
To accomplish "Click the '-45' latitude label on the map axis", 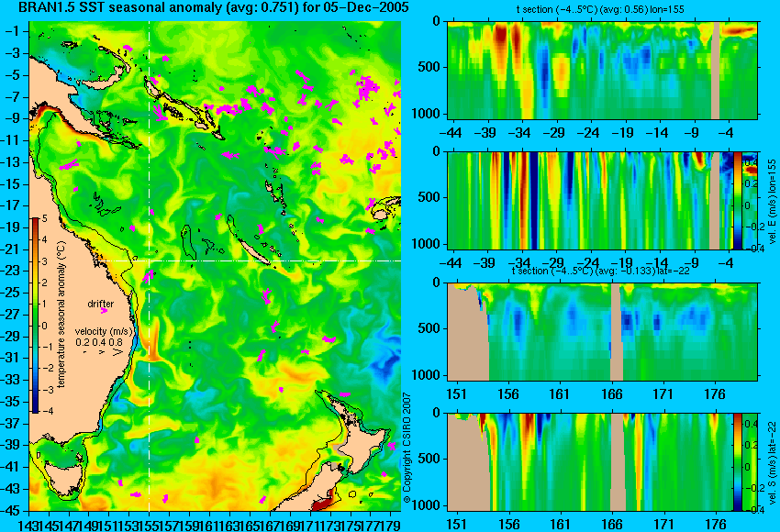I will (x=10, y=511).
